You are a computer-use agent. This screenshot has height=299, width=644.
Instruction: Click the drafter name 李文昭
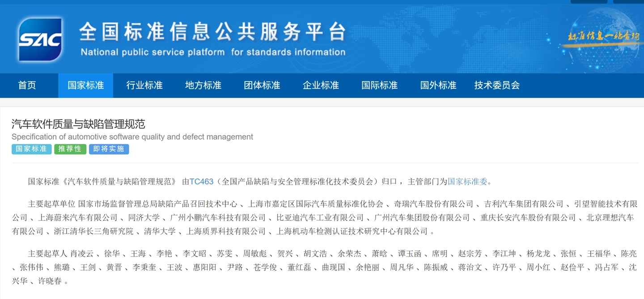coord(195,254)
